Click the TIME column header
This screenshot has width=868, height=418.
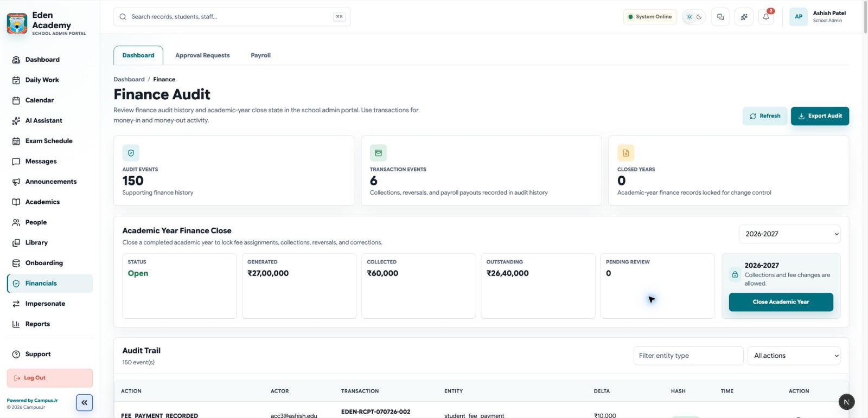point(727,391)
